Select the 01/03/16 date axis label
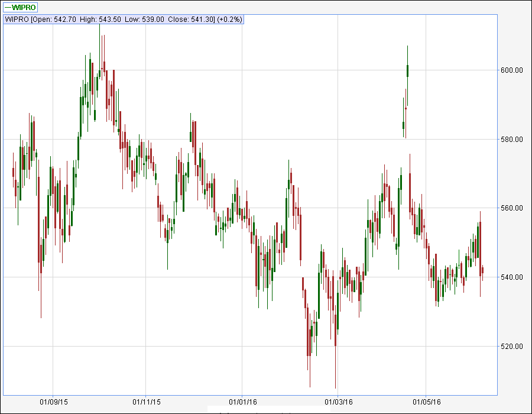The image size is (532, 414). (338, 402)
